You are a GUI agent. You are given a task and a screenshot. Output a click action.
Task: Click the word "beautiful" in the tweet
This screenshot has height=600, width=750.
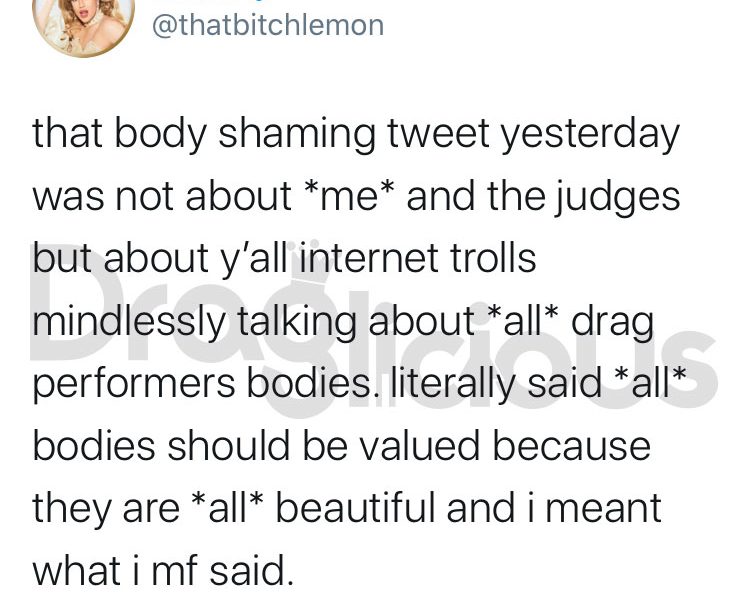355,508
